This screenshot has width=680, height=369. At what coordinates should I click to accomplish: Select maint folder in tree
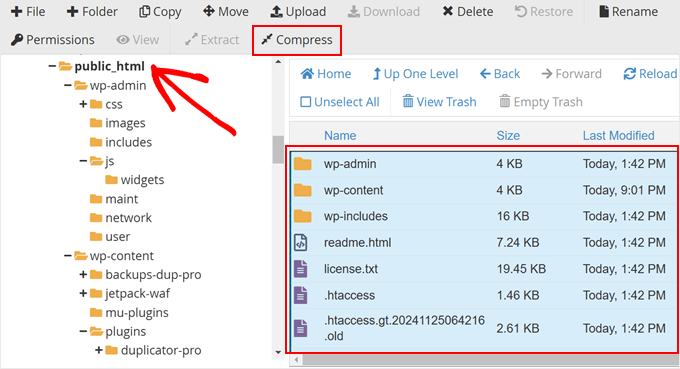tap(121, 199)
